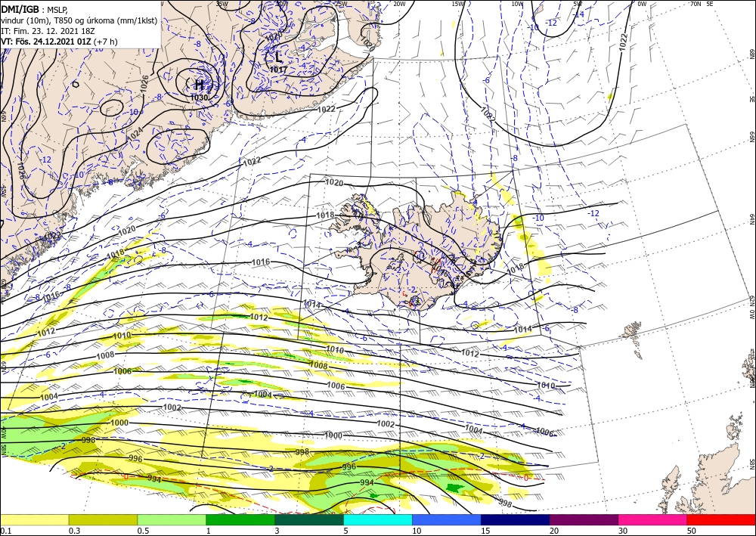This screenshot has height=536, width=756.
Task: Click the blue 10–15 legend color band
Action: tap(447, 519)
